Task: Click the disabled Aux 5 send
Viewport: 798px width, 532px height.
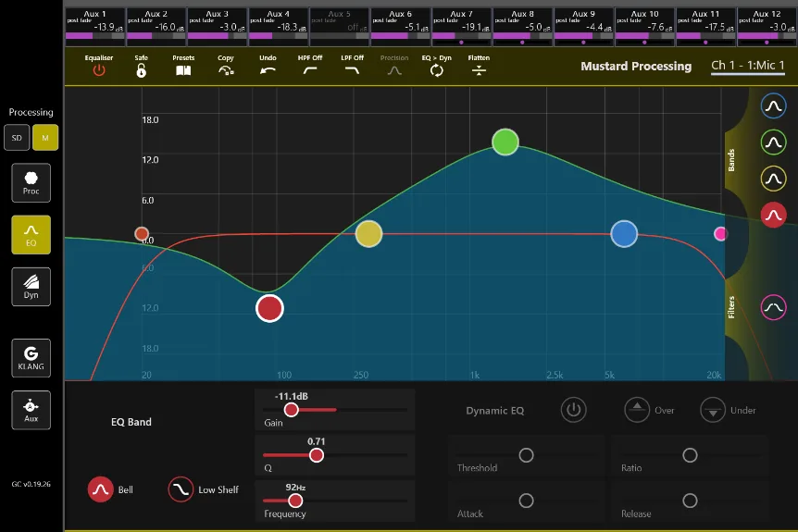Action: click(340, 27)
